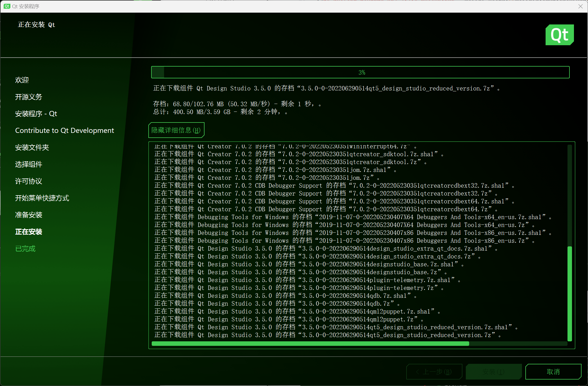This screenshot has height=386, width=588.
Task: Select 安装程序 - Qt step in sidebar
Action: pos(36,114)
